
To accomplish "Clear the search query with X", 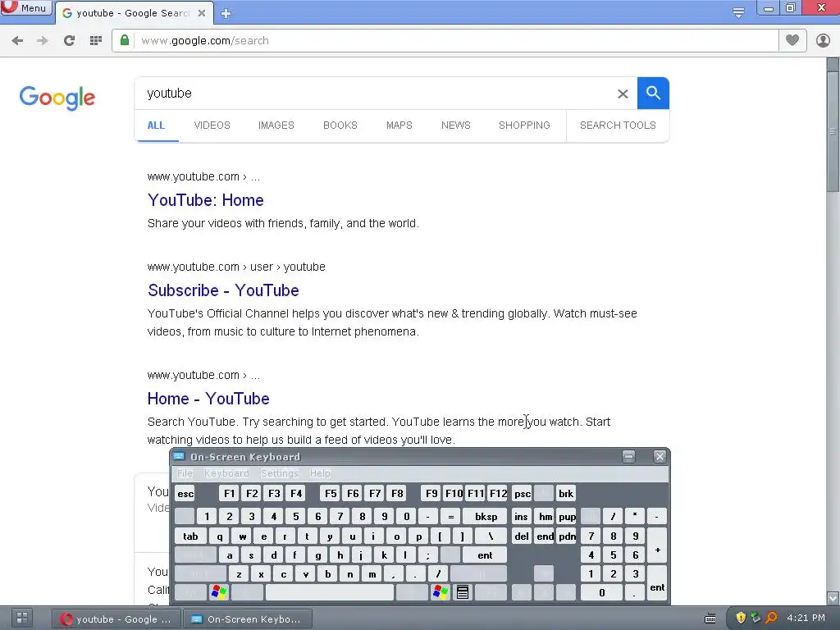I will (x=623, y=94).
